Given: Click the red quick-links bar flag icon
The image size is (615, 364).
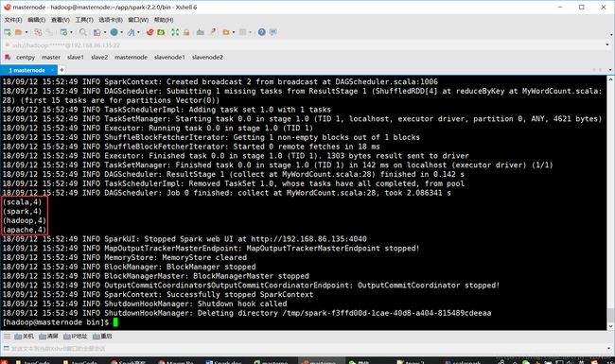Looking at the screenshot, I should pos(7,58).
